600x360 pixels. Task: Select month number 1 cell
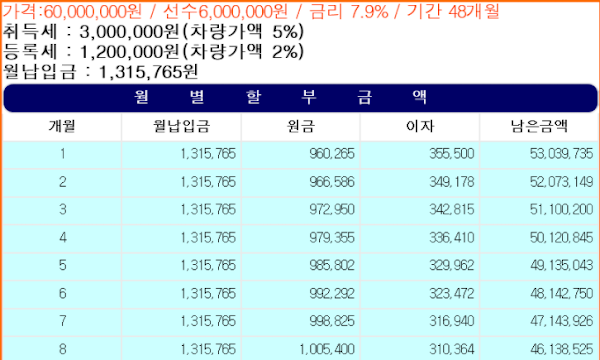click(62, 154)
